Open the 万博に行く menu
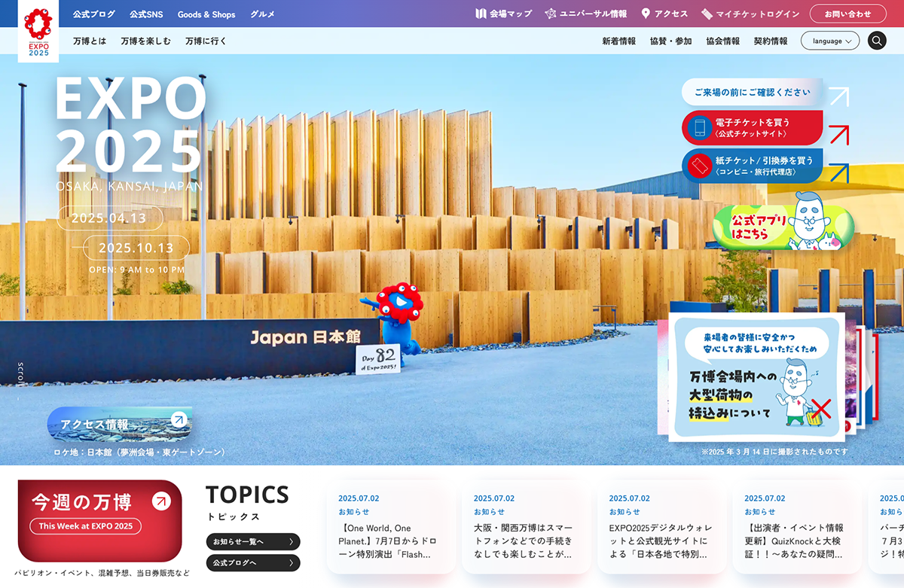 point(206,41)
